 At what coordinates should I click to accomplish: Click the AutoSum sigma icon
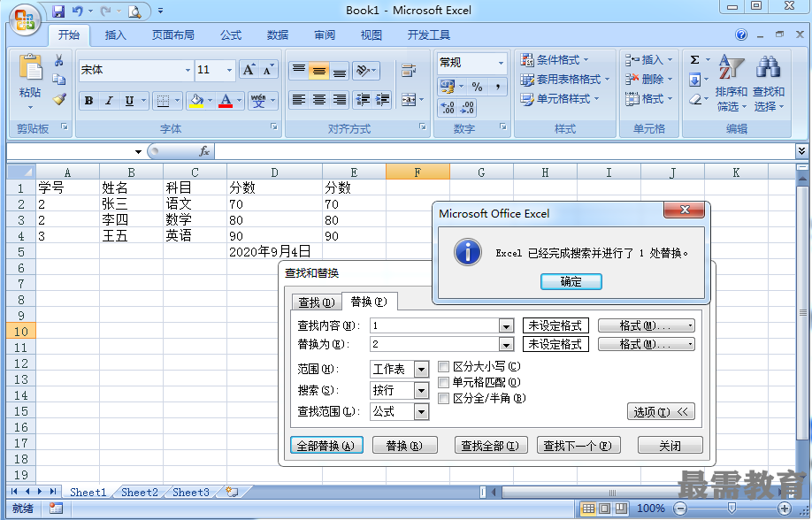click(695, 60)
